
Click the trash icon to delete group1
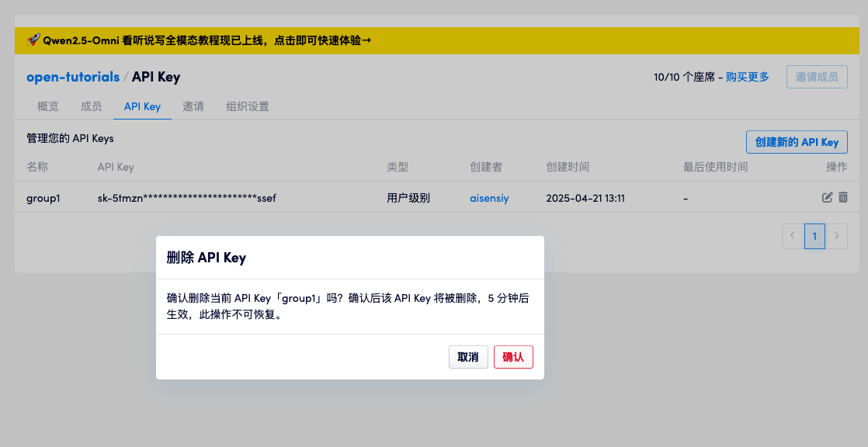(843, 198)
